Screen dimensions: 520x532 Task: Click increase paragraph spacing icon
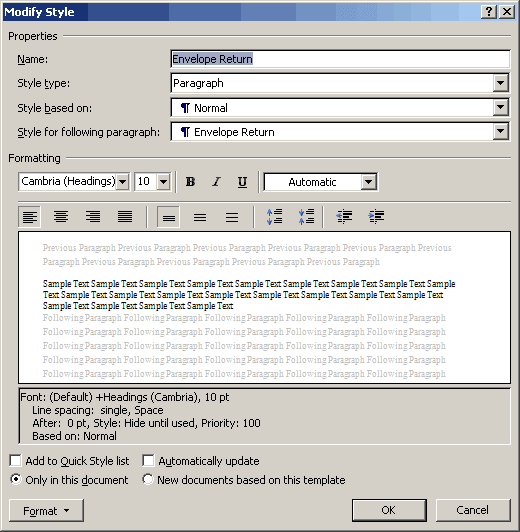(274, 217)
